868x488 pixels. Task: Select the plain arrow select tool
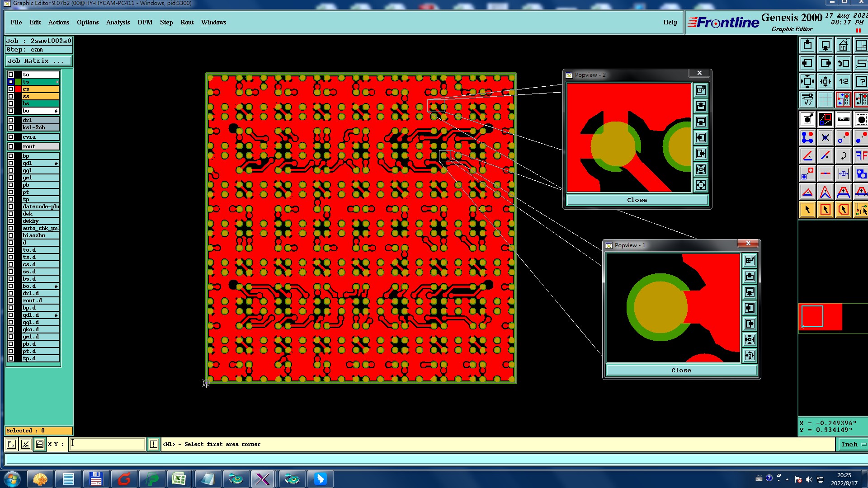coord(807,210)
